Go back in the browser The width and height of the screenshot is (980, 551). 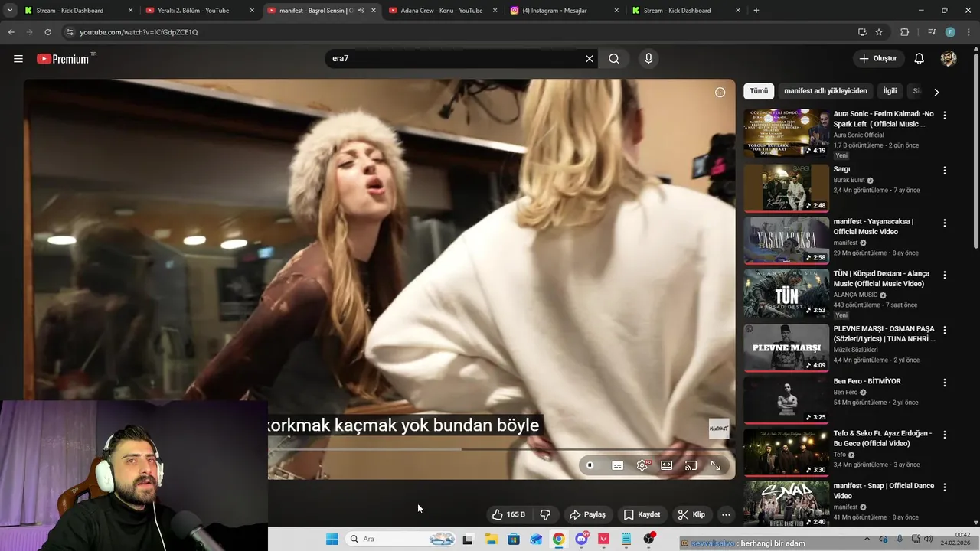pyautogui.click(x=11, y=32)
